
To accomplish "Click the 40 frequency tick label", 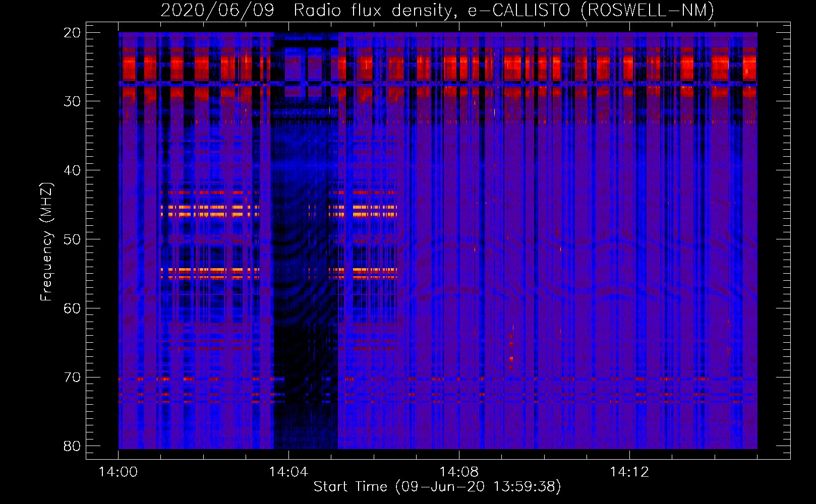I will [x=72, y=170].
